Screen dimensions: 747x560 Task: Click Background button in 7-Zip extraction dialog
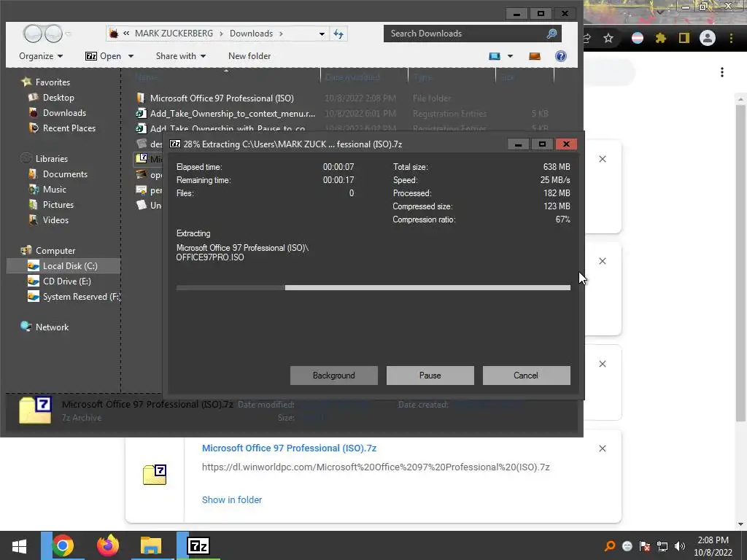[x=333, y=376]
